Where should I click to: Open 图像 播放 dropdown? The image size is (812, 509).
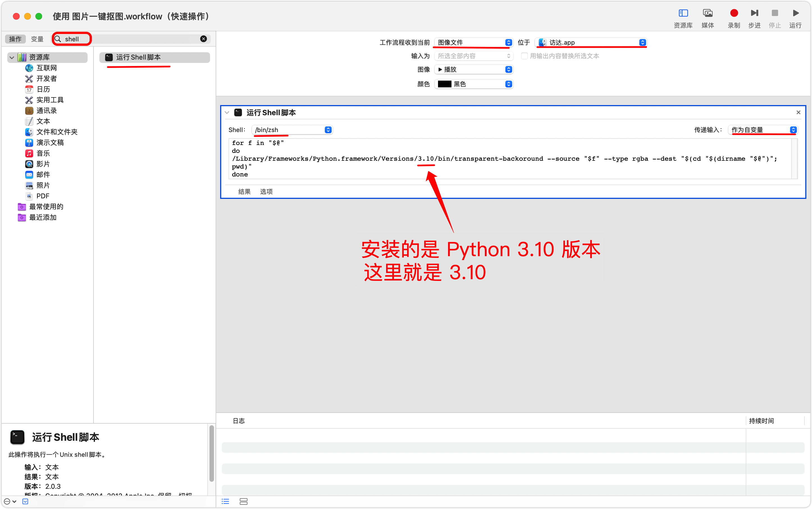pyautogui.click(x=473, y=69)
